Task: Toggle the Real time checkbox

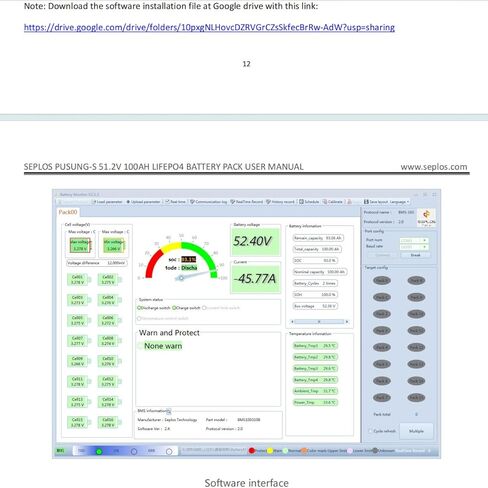Action: pos(168,202)
